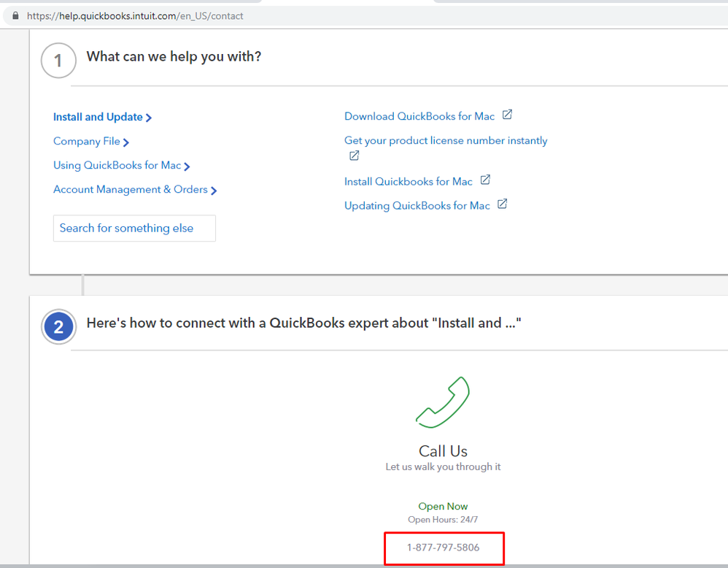
Task: Click external link icon under product license link
Action: coord(354,156)
